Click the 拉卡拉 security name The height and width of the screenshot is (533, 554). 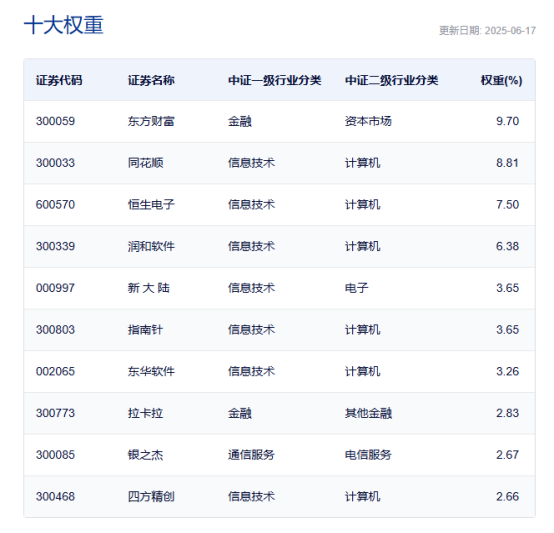click(146, 413)
